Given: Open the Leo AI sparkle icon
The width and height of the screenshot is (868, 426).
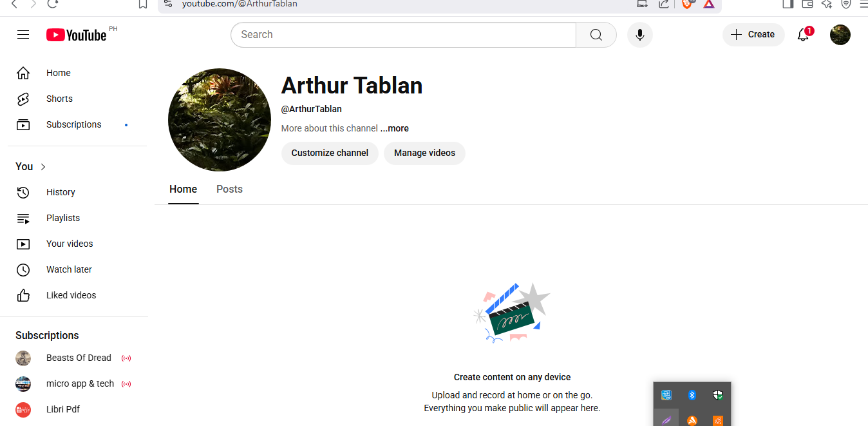Looking at the screenshot, I should [827, 4].
